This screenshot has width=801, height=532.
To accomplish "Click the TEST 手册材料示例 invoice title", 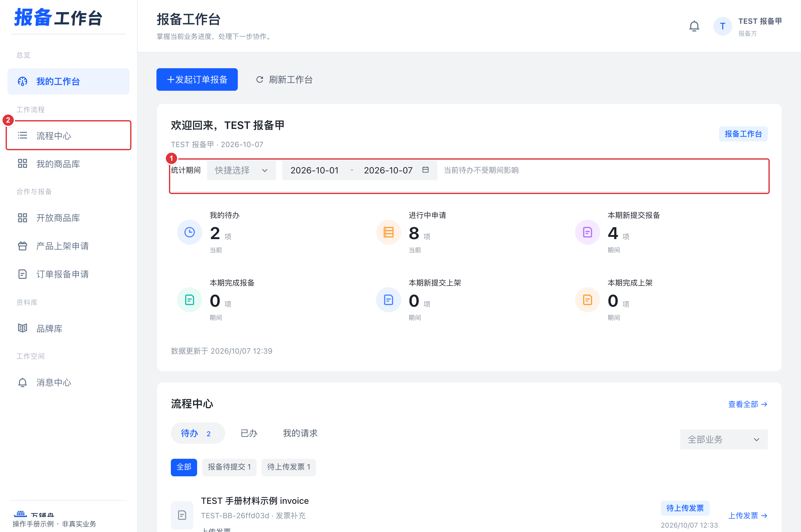I will tap(255, 501).
